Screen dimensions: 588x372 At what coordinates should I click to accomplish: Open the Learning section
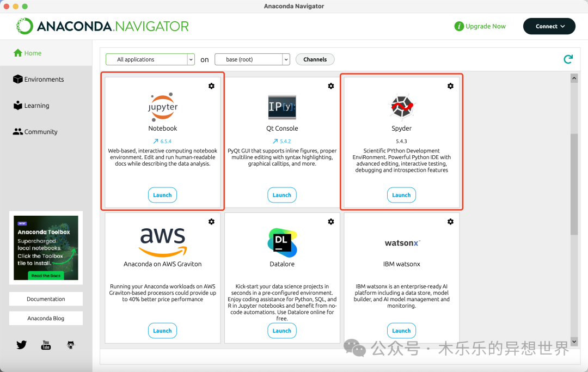[x=31, y=106]
